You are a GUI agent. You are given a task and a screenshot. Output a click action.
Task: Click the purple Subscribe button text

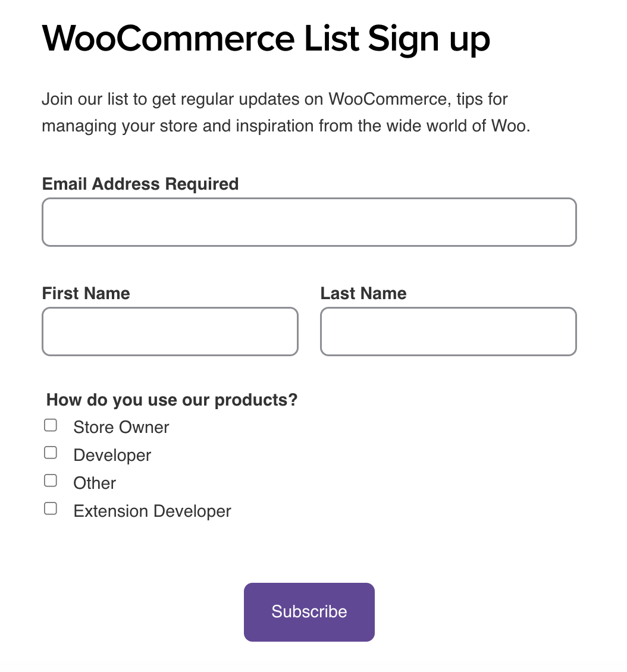[309, 611]
